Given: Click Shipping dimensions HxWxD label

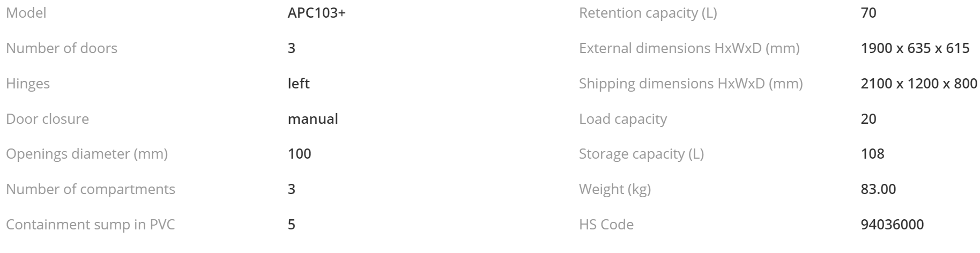Looking at the screenshot, I should click(691, 84).
